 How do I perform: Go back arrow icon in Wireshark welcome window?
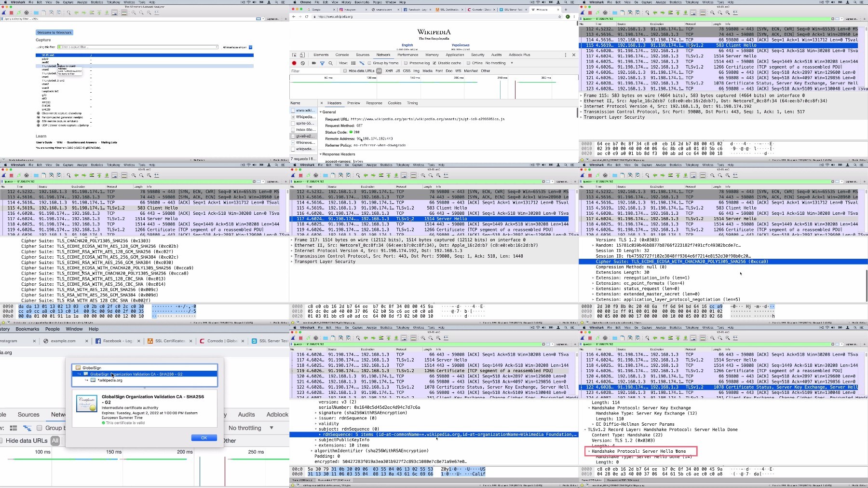click(76, 13)
